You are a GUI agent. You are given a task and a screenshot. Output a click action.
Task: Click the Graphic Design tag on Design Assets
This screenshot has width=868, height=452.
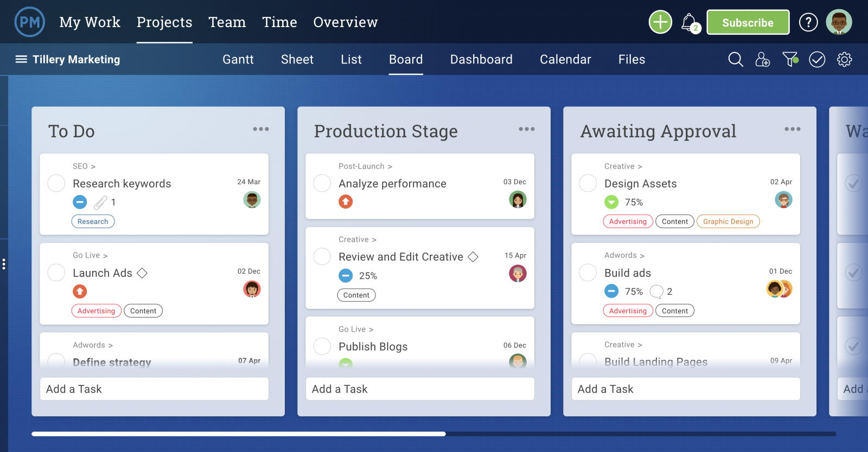coord(728,221)
